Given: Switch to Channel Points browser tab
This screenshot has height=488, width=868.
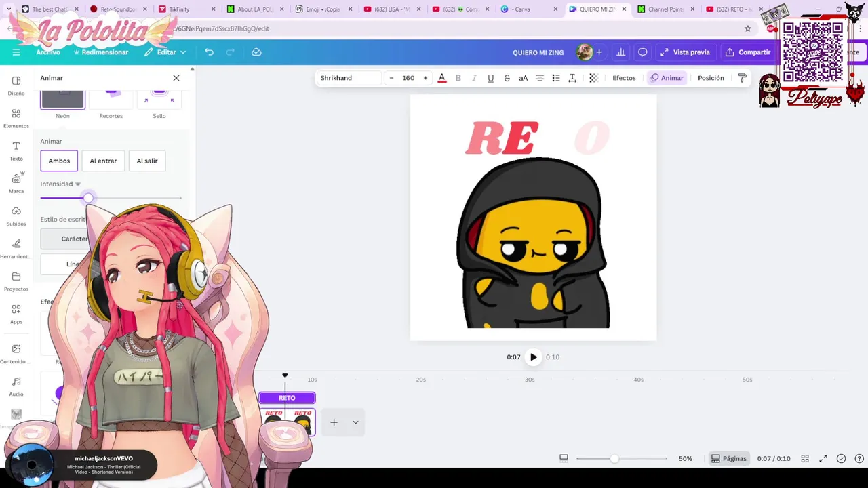Looking at the screenshot, I should [x=667, y=9].
